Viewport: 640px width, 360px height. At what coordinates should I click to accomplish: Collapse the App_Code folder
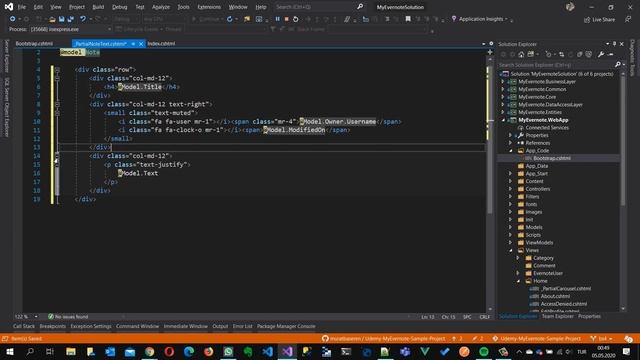pos(510,151)
